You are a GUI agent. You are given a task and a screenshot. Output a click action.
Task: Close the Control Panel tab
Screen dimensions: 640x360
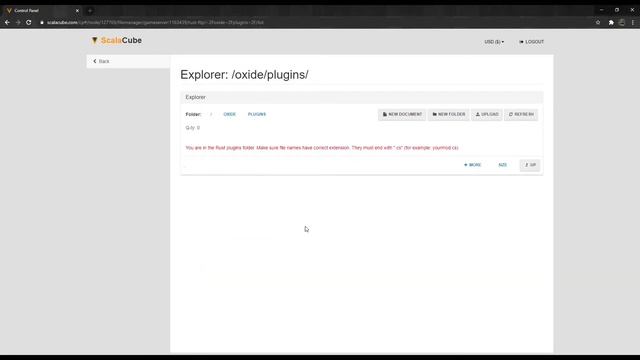(x=77, y=11)
